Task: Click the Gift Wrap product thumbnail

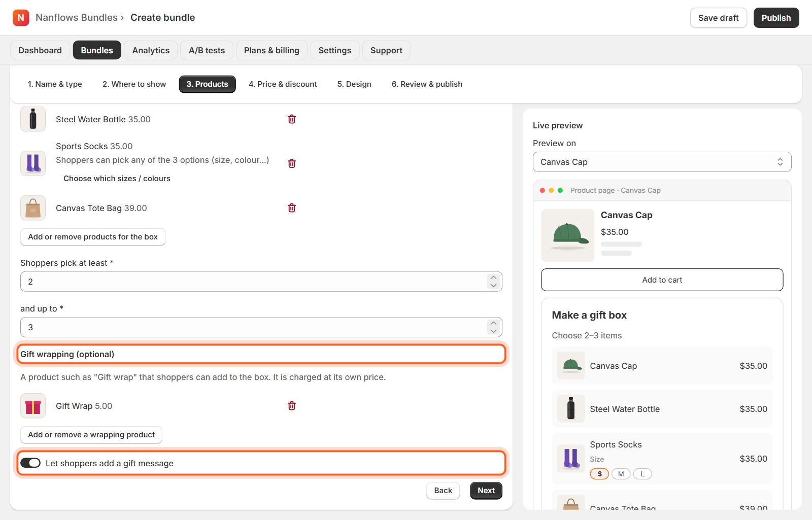Action: (x=33, y=406)
